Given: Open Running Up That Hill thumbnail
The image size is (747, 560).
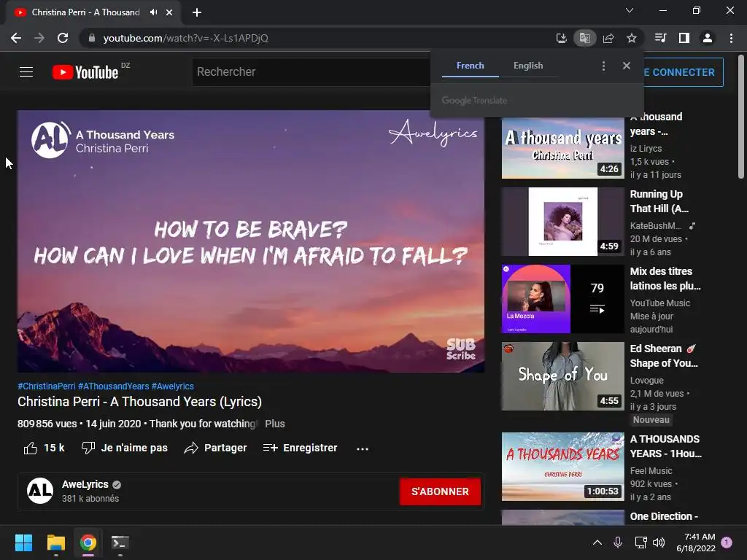Looking at the screenshot, I should pos(562,222).
